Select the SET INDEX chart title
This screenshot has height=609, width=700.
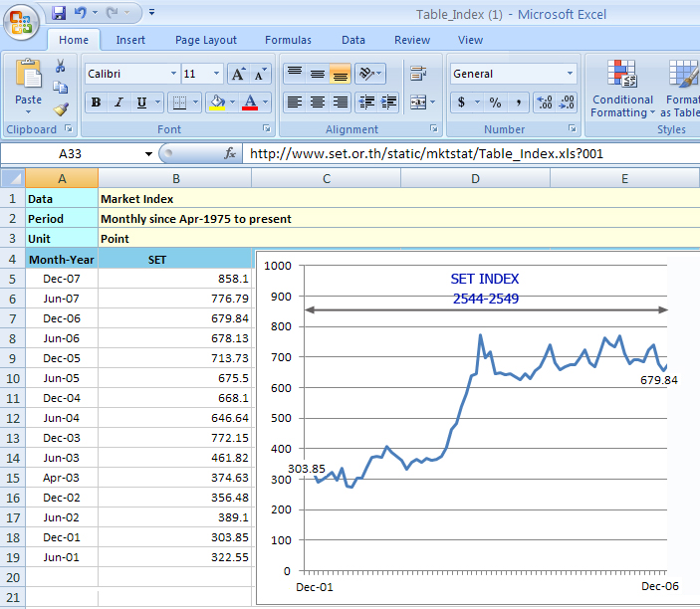[485, 289]
